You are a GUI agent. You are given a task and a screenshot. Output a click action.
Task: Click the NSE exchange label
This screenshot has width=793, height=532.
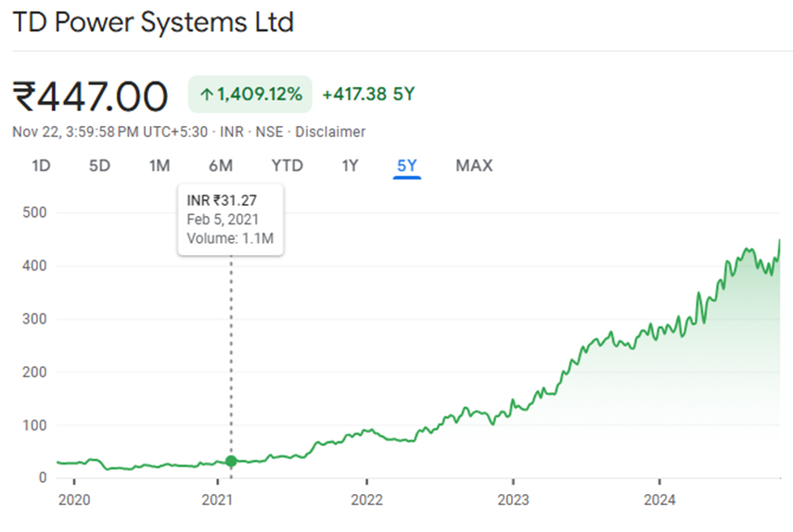point(269,132)
